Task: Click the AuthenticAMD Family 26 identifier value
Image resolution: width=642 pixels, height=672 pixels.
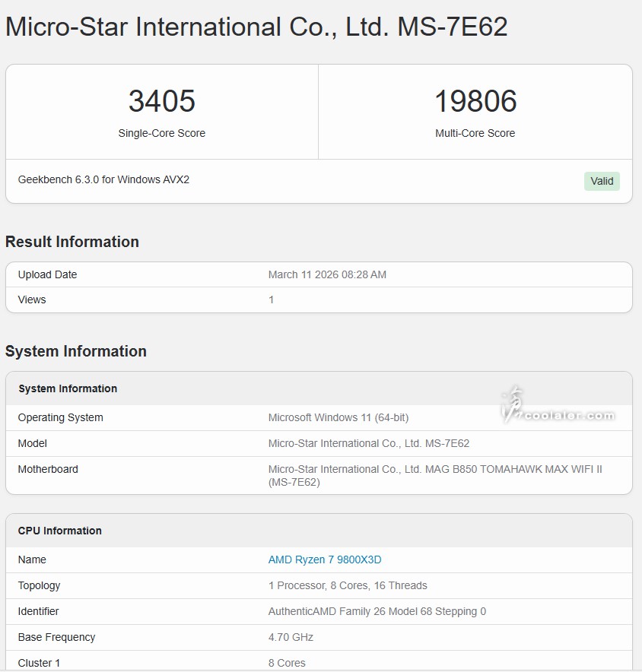Action: (377, 611)
